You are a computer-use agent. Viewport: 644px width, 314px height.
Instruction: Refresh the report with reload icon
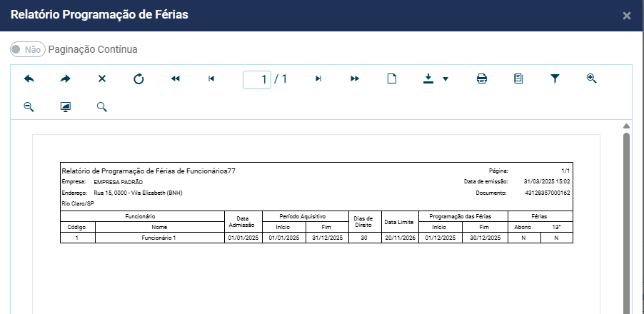click(x=139, y=79)
